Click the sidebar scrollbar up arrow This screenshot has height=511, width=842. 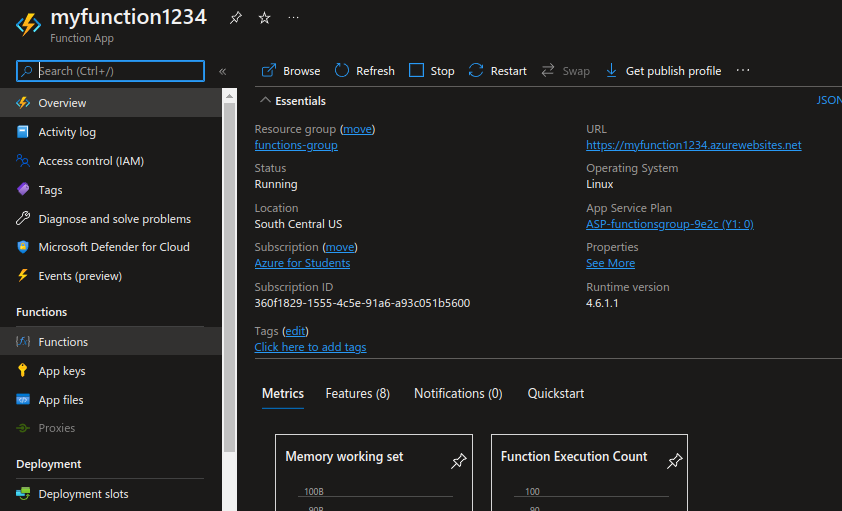(229, 96)
